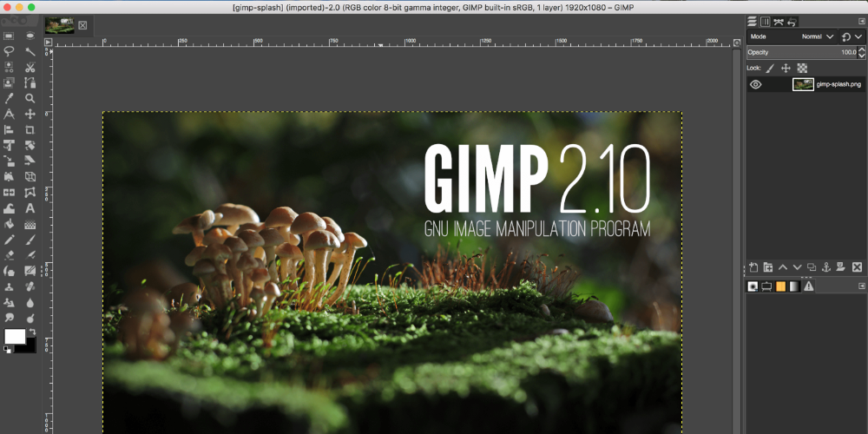Choose the Flip tool
This screenshot has width=868, height=434.
(x=9, y=193)
